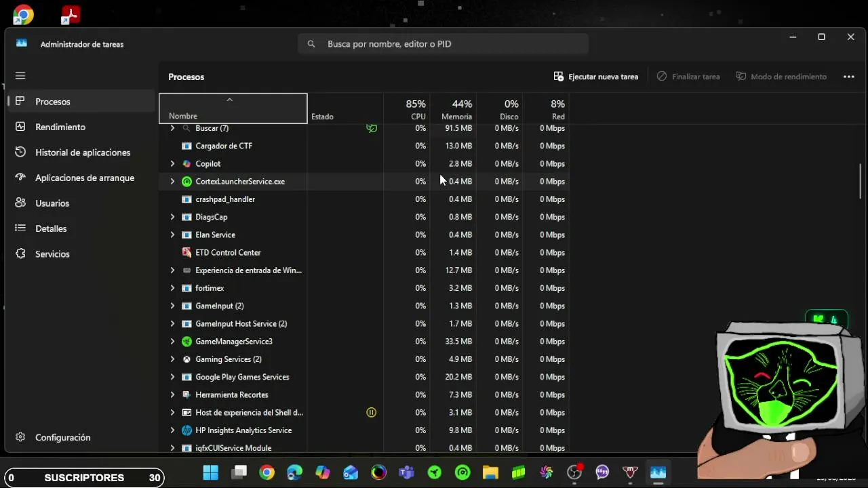The image size is (868, 488).
Task: Click the '20.2 MB' memory value
Action: point(458,377)
